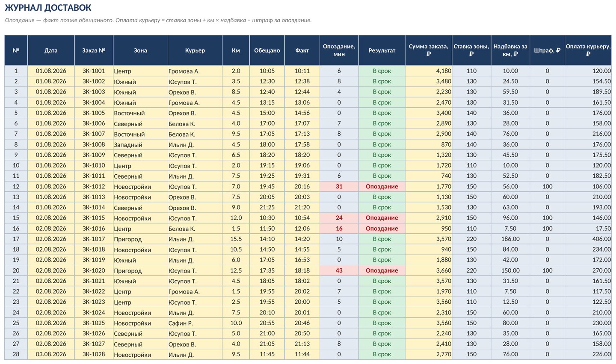Click order cell ЗК-1012
This screenshot has height=364, width=616.
pyautogui.click(x=94, y=186)
